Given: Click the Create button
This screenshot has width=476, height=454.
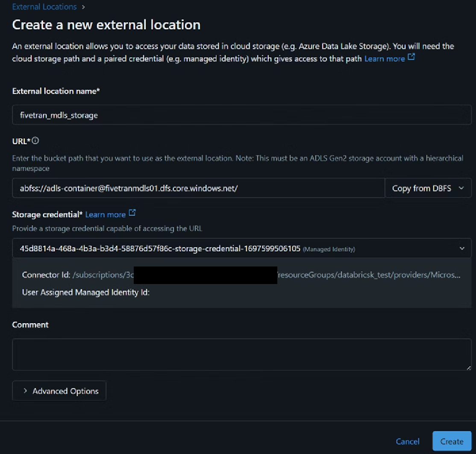Looking at the screenshot, I should click(452, 441).
